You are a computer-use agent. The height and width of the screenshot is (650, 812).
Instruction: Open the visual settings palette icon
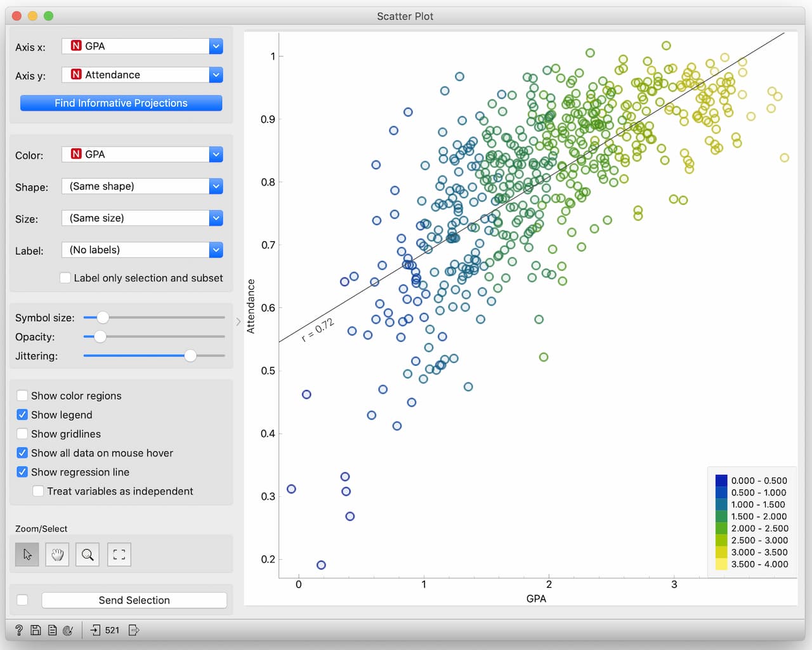(x=68, y=630)
